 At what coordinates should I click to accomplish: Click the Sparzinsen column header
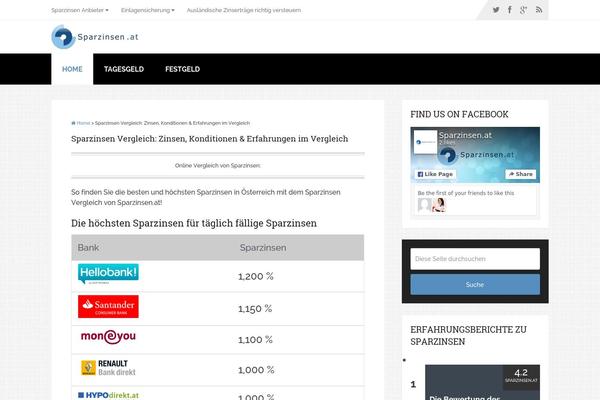pos(263,248)
